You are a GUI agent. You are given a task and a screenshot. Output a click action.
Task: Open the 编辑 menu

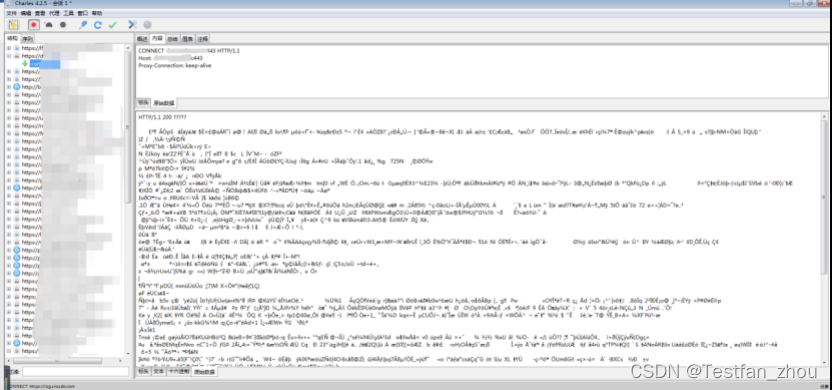click(x=25, y=13)
